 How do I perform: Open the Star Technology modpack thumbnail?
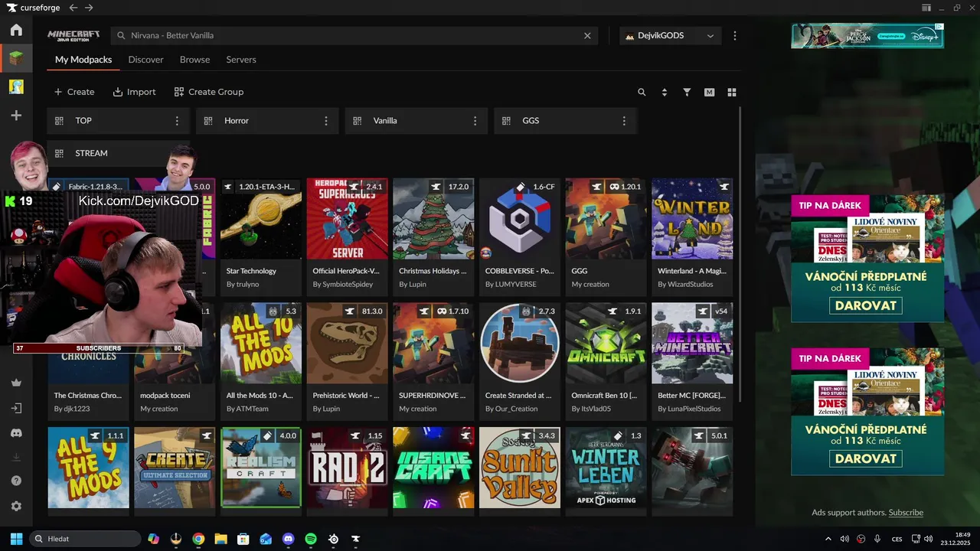(x=261, y=219)
